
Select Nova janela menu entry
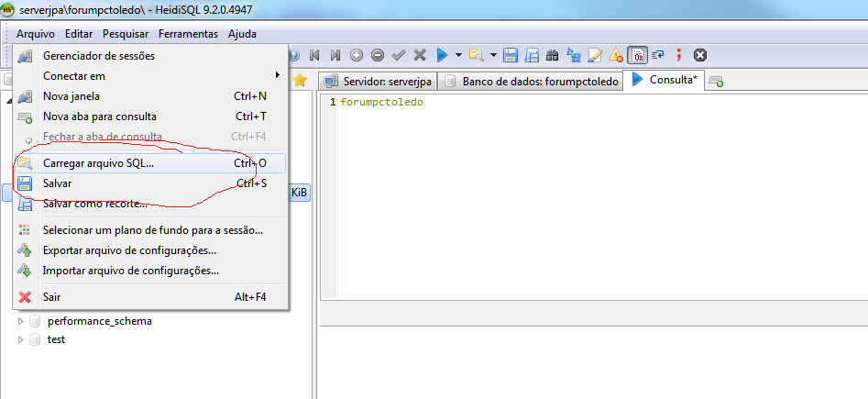click(x=149, y=96)
